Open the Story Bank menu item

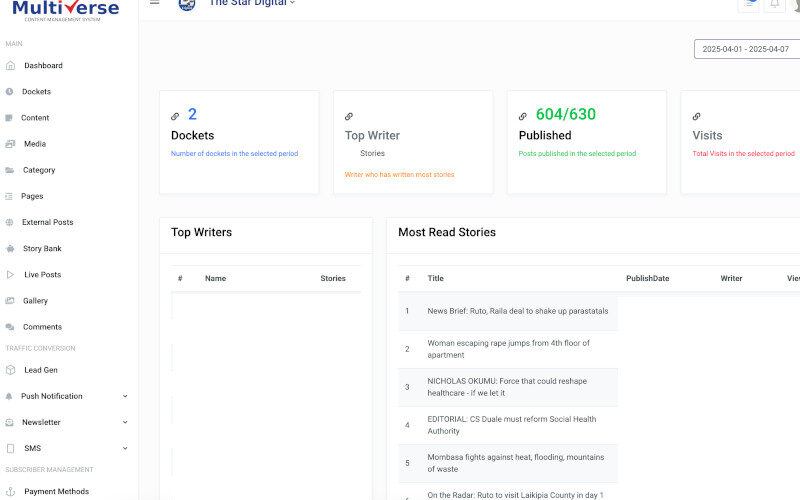coord(42,249)
